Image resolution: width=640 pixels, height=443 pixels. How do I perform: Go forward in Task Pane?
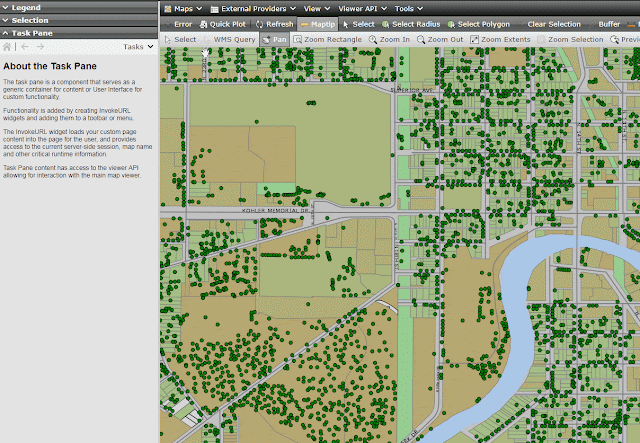click(x=40, y=47)
